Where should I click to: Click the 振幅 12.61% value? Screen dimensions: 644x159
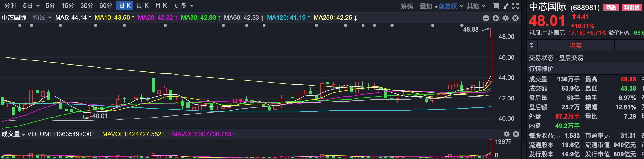coord(626,107)
